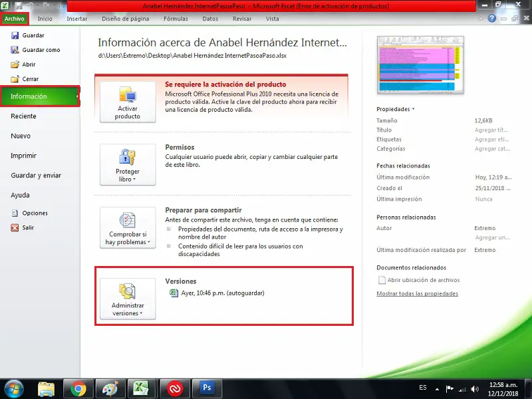Click Agregar tít... title field

pyautogui.click(x=491, y=130)
